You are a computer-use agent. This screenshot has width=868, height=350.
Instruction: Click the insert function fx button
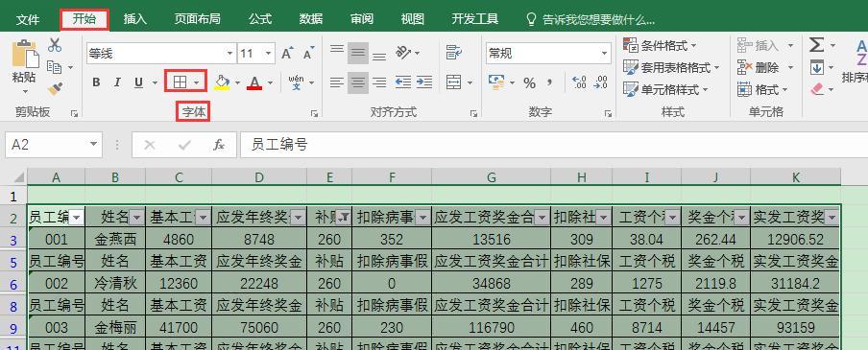tap(219, 145)
